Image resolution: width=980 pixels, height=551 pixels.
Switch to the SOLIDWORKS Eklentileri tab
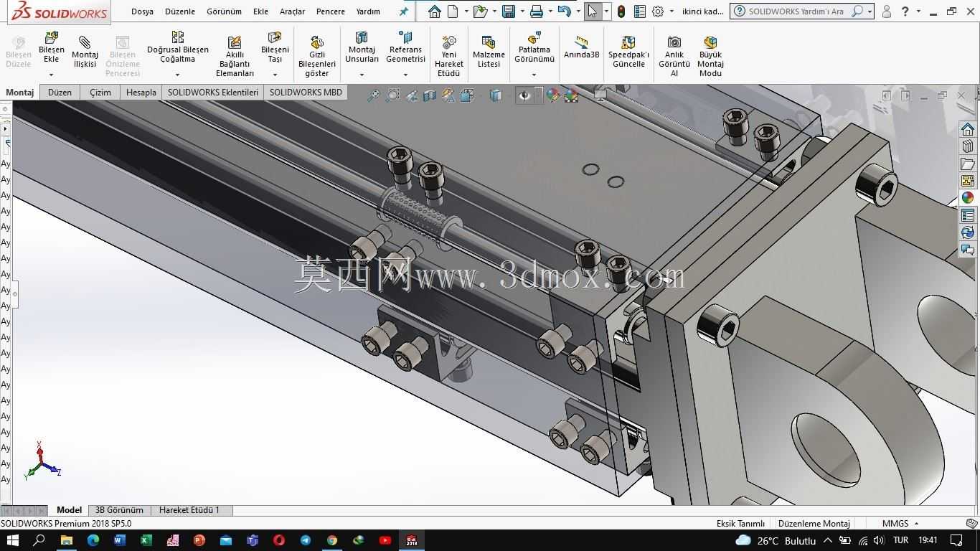point(213,92)
